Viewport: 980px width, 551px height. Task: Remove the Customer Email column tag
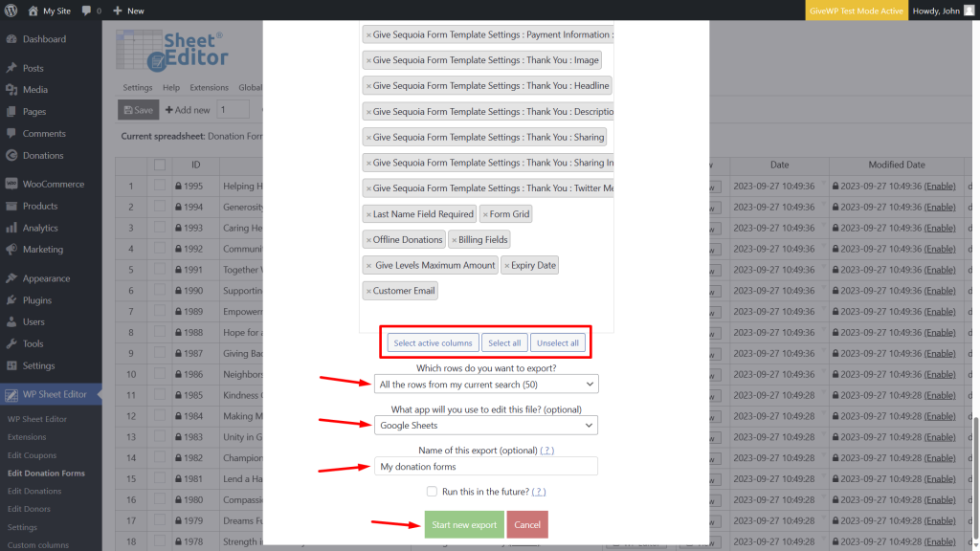point(369,290)
